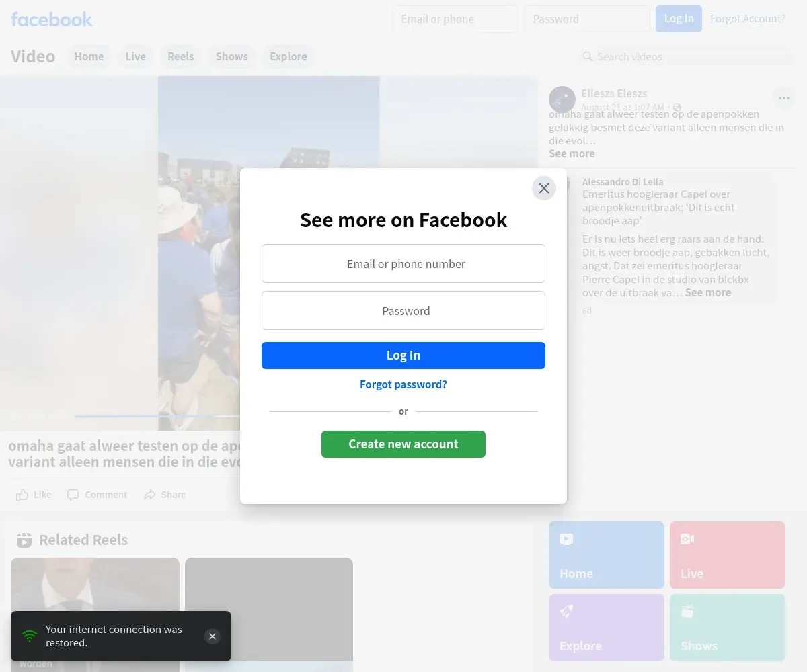Comment on the video

97,495
